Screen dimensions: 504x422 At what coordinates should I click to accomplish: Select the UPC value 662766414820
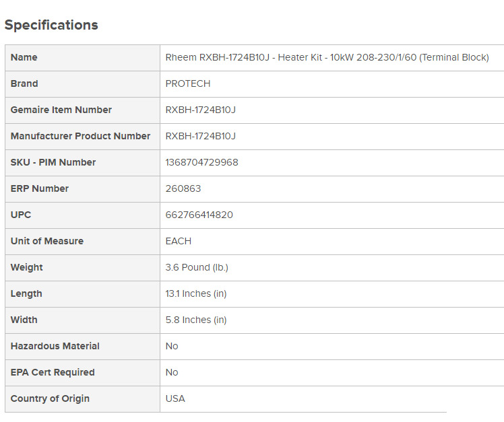coord(199,215)
